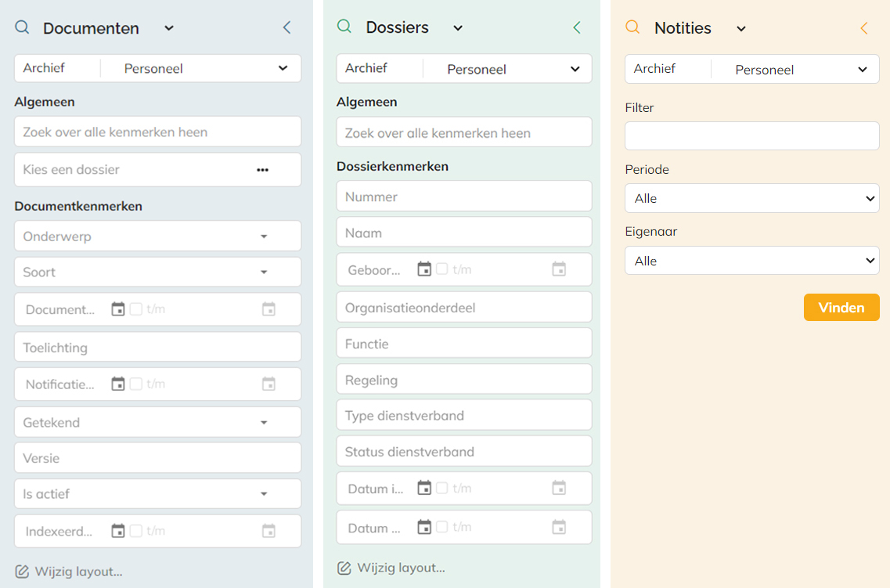Click edit icon beside Dossiers Wijzig layout
This screenshot has height=588, width=890.
[344, 568]
